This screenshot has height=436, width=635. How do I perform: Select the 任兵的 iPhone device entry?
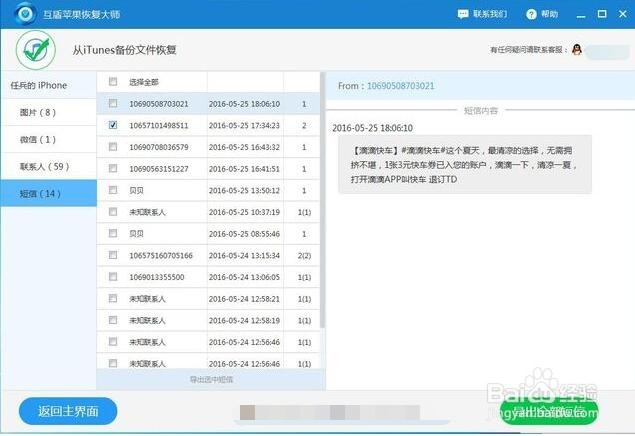coord(49,85)
